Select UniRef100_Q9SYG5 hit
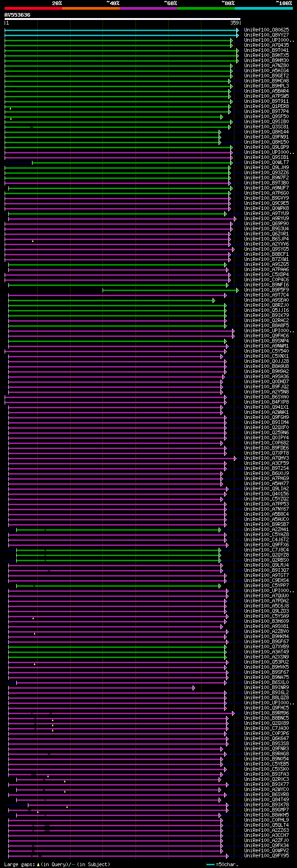This screenshot has width=297, height=868. point(266,249)
